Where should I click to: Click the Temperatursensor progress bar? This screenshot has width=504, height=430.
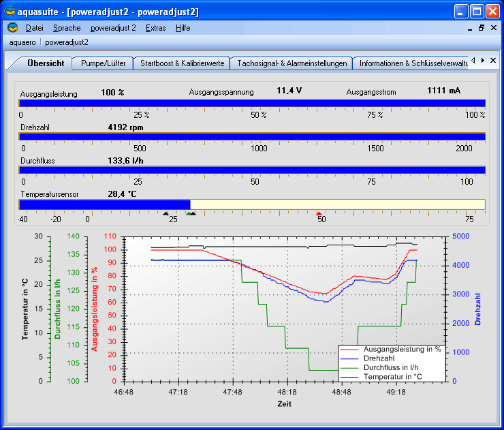click(252, 204)
